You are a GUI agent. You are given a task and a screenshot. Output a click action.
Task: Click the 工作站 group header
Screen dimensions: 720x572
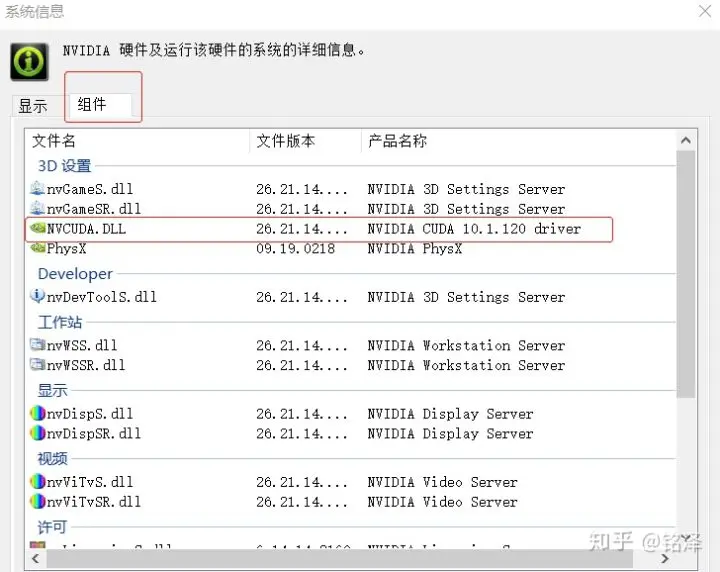pos(60,322)
